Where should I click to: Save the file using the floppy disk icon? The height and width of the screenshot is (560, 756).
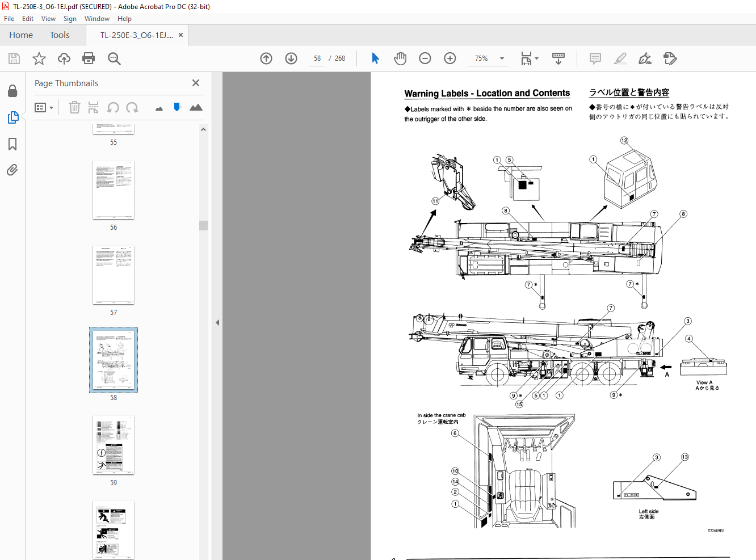14,58
